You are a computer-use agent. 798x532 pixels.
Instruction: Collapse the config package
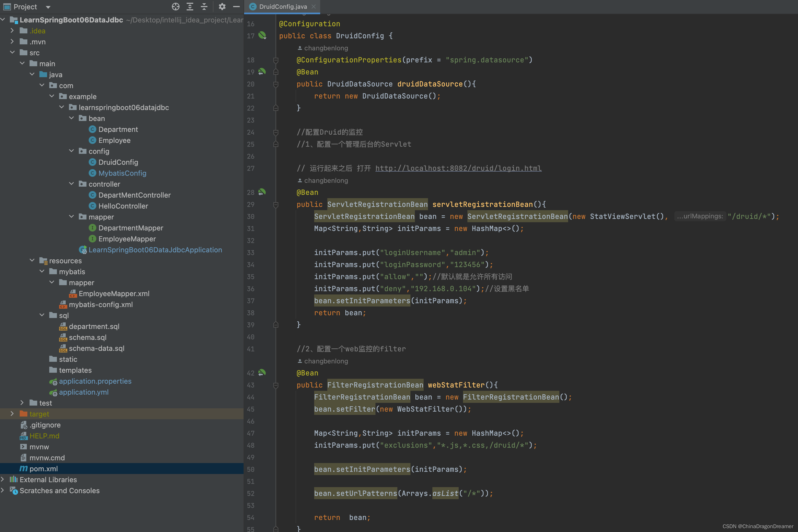point(71,151)
